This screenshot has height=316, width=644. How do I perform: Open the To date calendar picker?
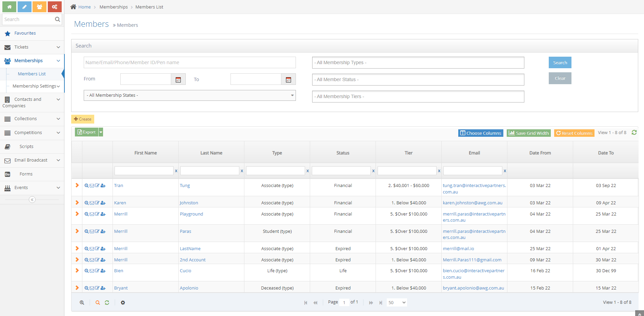(x=288, y=79)
